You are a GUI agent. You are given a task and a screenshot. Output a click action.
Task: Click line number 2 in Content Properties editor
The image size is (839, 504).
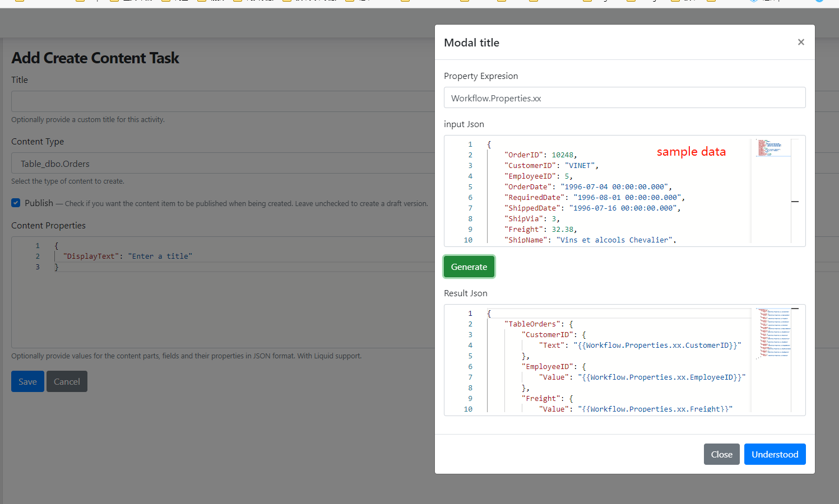pyautogui.click(x=38, y=256)
